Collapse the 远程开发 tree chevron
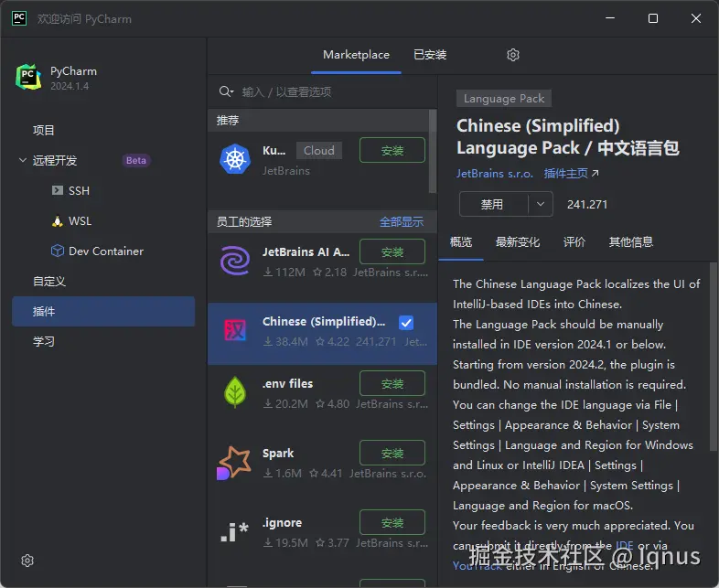Screen dimensions: 719x588 [23, 160]
